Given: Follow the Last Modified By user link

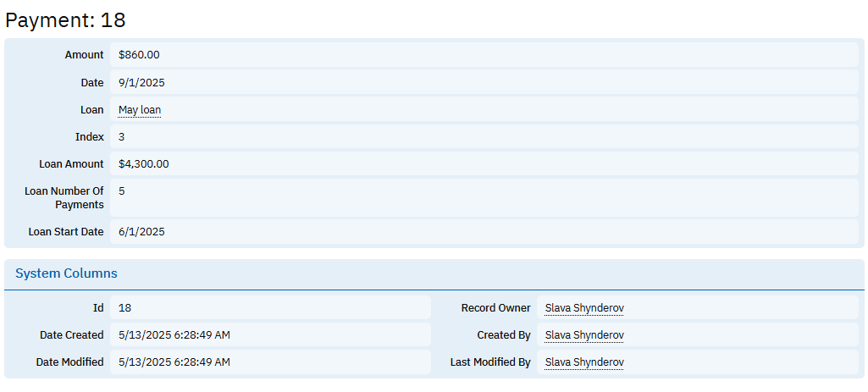Looking at the screenshot, I should pos(583,362).
